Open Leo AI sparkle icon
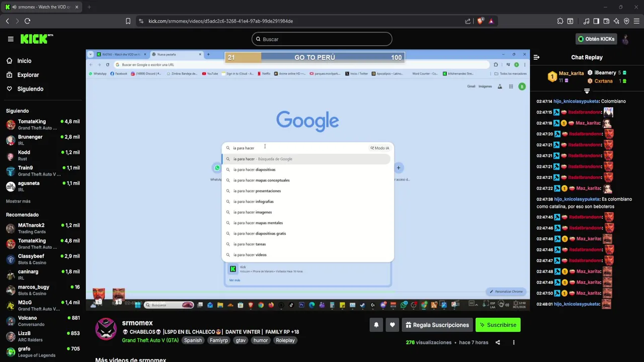Screen dimensions: 644x362 tap(616, 21)
